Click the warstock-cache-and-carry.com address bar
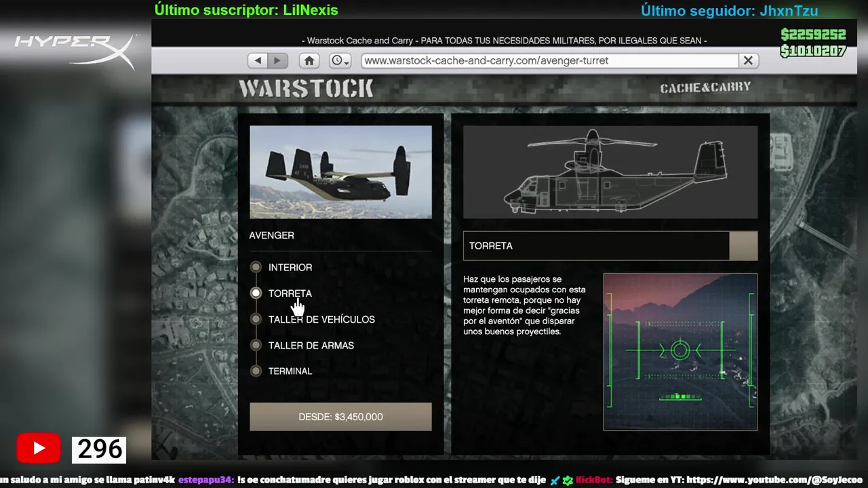The height and width of the screenshot is (488, 868). click(x=549, y=60)
